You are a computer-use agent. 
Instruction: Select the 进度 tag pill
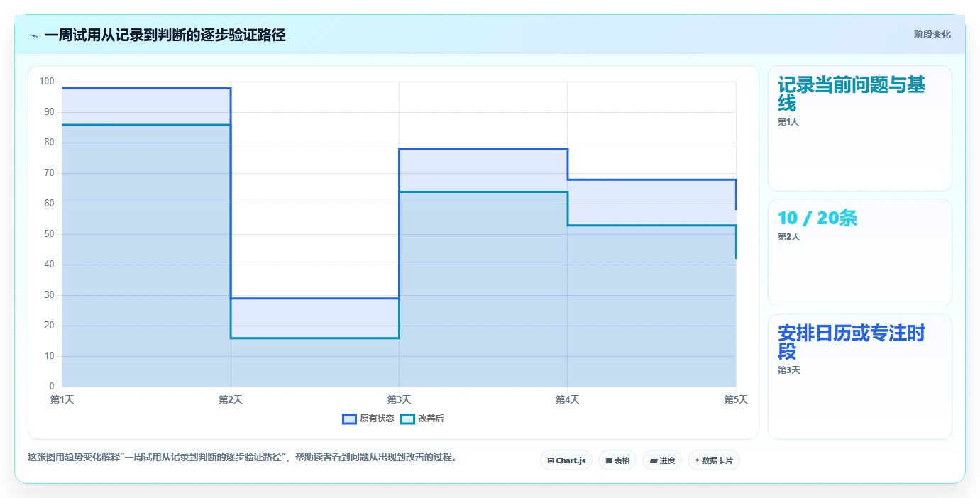tap(662, 460)
